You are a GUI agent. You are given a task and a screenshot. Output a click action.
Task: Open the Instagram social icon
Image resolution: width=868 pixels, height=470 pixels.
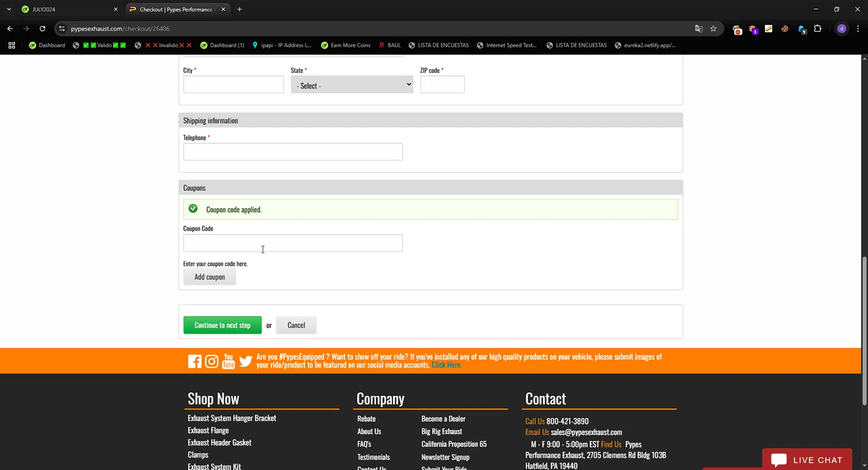tap(212, 361)
